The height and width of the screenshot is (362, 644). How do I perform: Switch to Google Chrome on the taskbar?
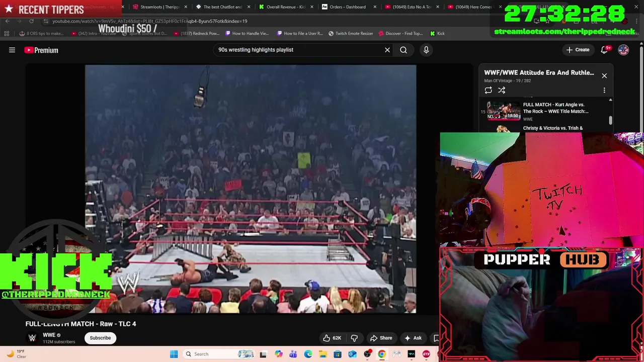click(x=382, y=354)
